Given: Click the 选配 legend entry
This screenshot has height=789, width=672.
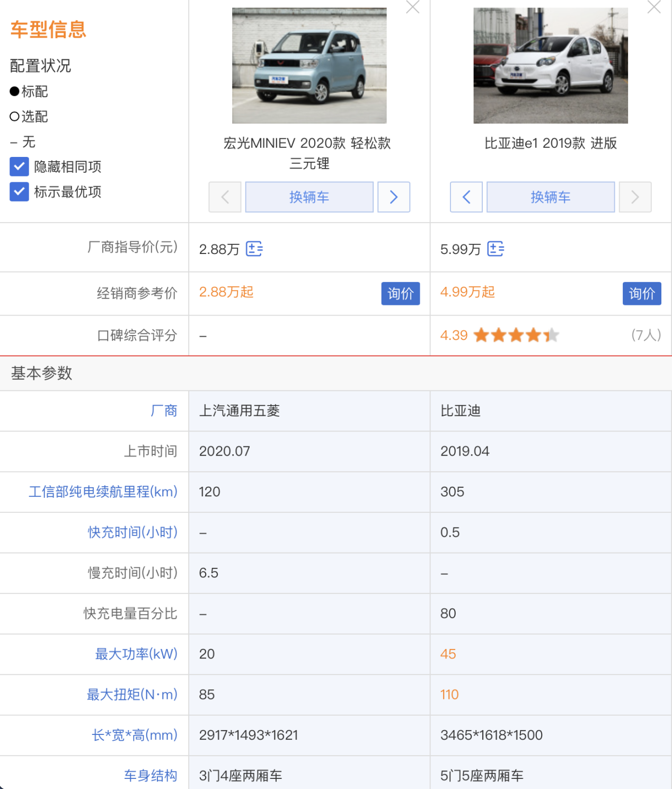Looking at the screenshot, I should [x=29, y=117].
